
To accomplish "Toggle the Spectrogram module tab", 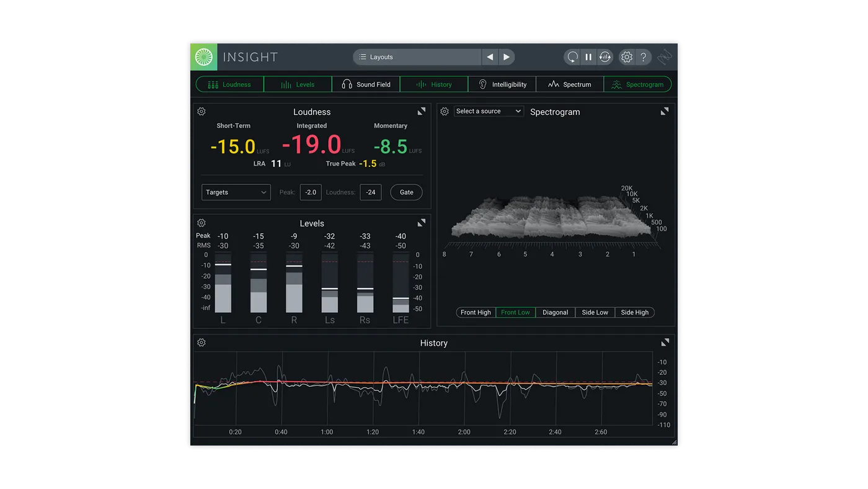I will tap(637, 84).
